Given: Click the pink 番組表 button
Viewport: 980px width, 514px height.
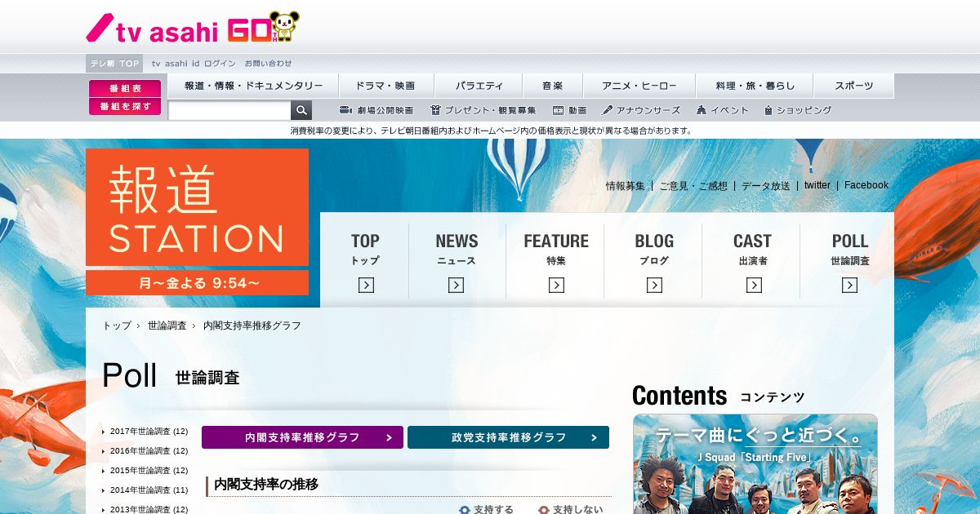Looking at the screenshot, I should 125,88.
